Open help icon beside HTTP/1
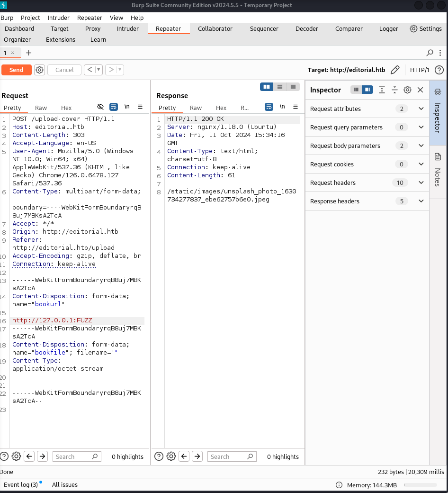The image size is (448, 493). coord(439,70)
